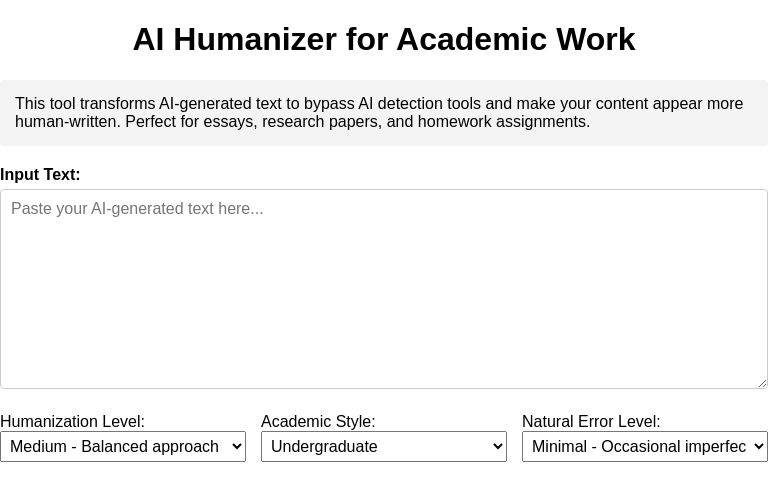Image resolution: width=768 pixels, height=480 pixels.
Task: Select the "Minimal - Occasional imperfec" value text
Action: tap(640, 446)
